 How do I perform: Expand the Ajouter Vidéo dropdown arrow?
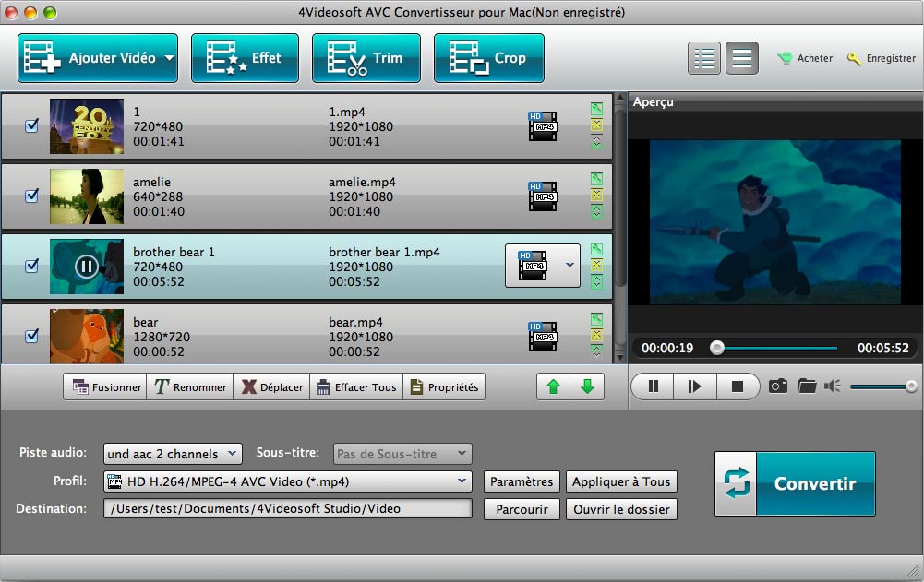pyautogui.click(x=170, y=58)
